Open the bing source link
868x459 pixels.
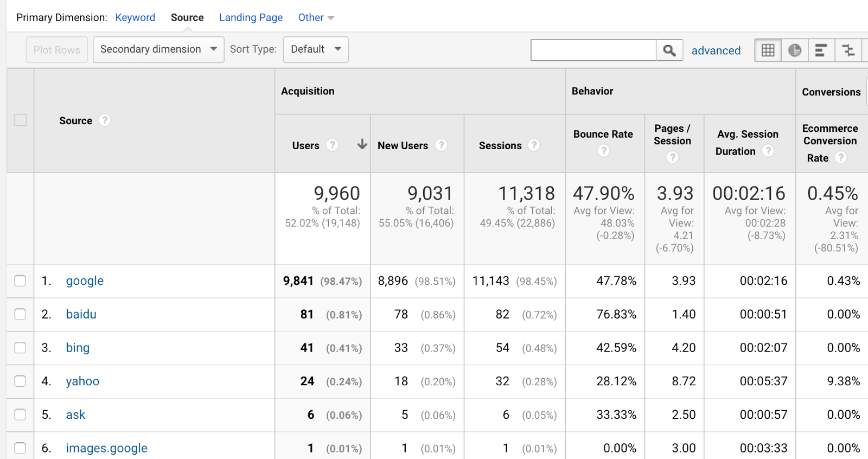(78, 348)
